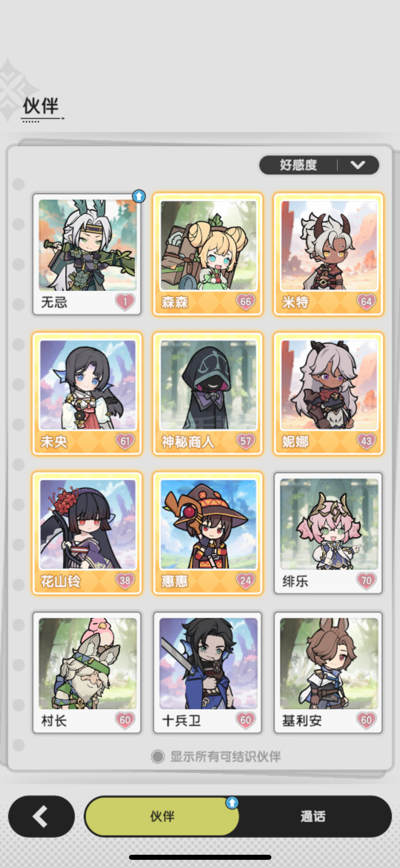Screen dimensions: 400x868
Task: Open 妮娜 companion card
Action: point(328,394)
